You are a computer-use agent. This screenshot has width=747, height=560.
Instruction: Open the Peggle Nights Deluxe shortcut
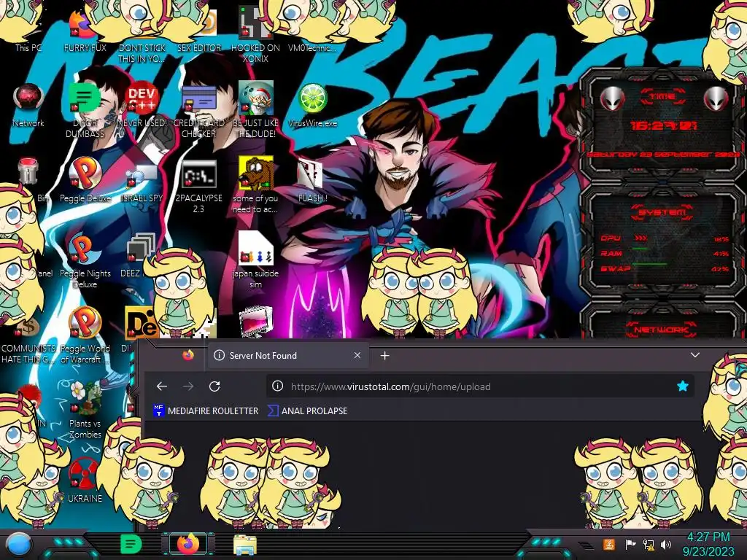pyautogui.click(x=85, y=261)
